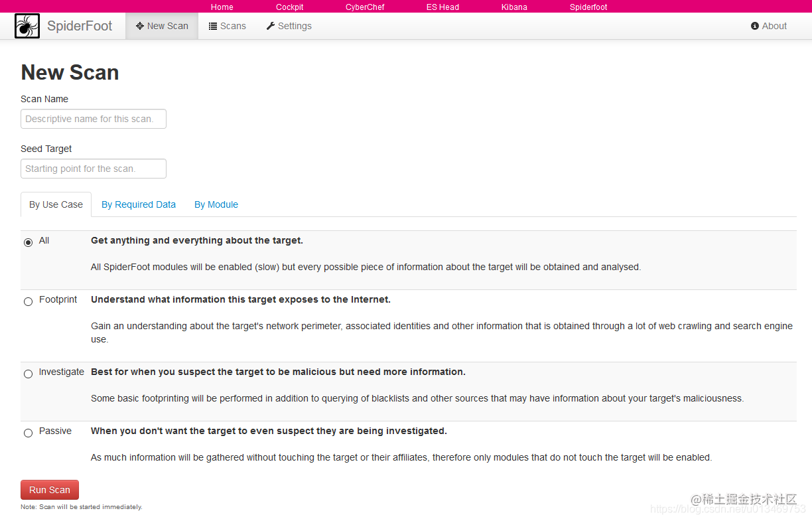Click 'All SpiderFoot modules will be enabled' description
The width and height of the screenshot is (812, 521).
click(x=366, y=267)
